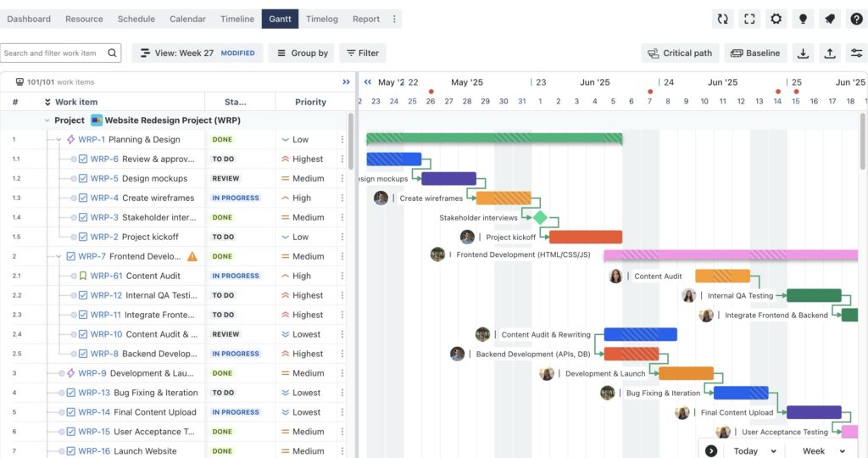
Task: Click the lightbulb tips icon
Action: click(x=803, y=19)
